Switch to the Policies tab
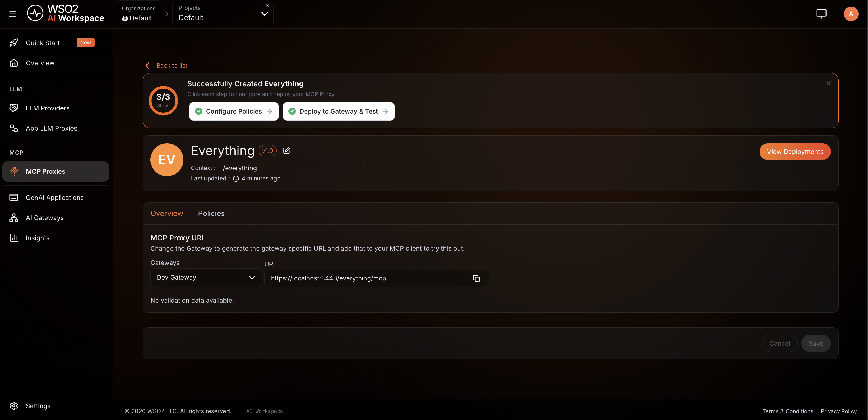This screenshot has width=868, height=420. (x=211, y=214)
